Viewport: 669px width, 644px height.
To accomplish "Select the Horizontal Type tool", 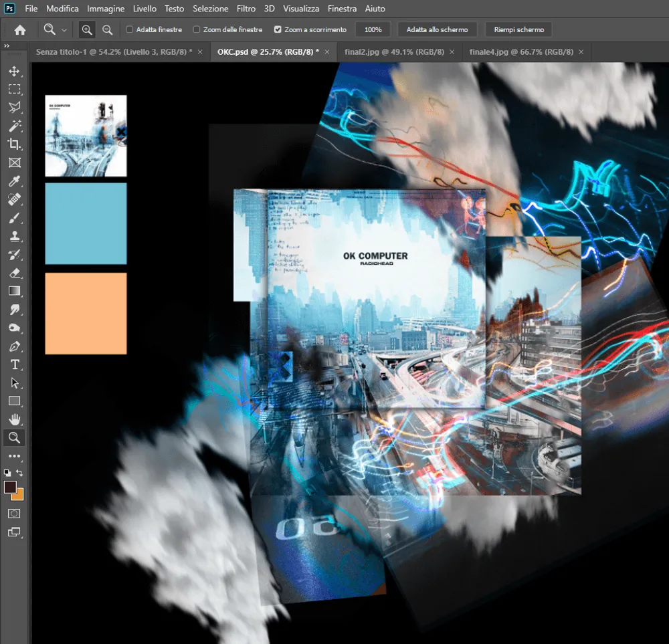I will [x=14, y=364].
